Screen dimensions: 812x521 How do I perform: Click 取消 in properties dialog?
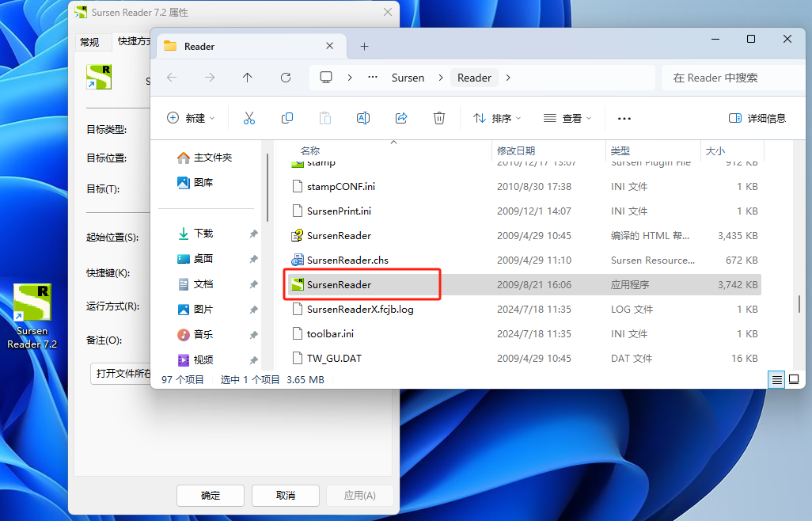click(x=286, y=496)
